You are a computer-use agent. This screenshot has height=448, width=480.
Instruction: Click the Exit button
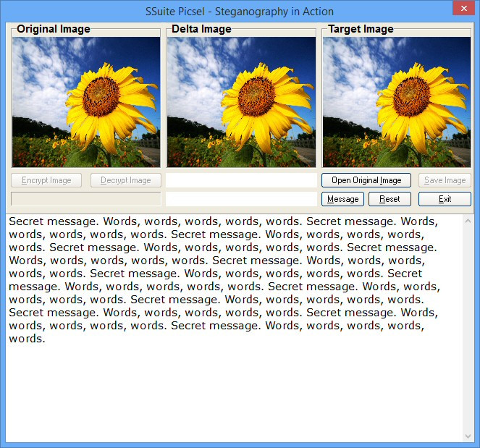(445, 199)
